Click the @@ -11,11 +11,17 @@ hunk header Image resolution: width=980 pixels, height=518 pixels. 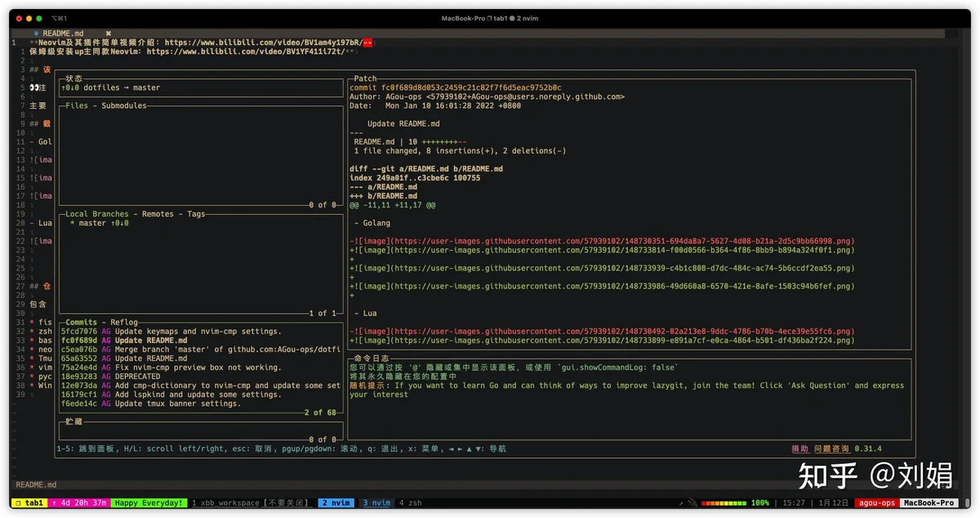[392, 205]
